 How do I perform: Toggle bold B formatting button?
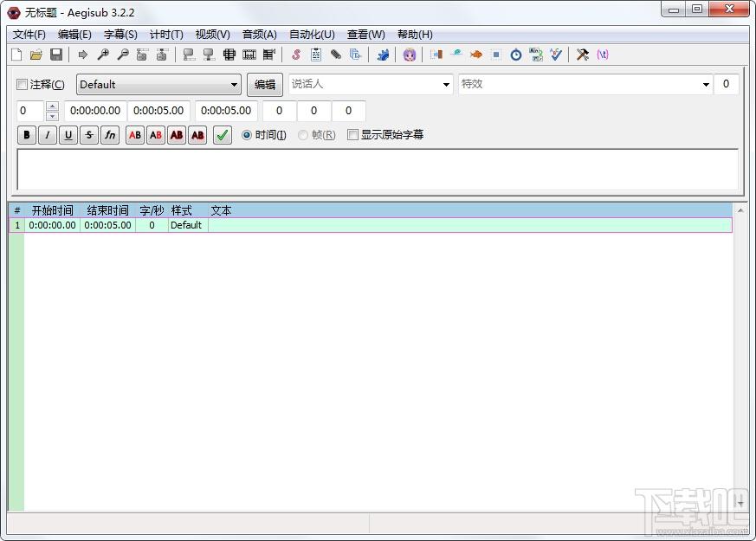pos(27,135)
